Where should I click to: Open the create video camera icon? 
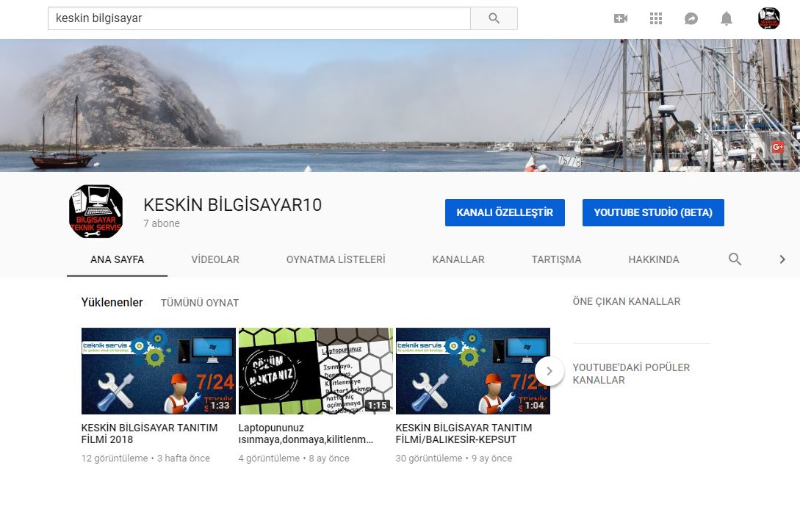(x=621, y=18)
